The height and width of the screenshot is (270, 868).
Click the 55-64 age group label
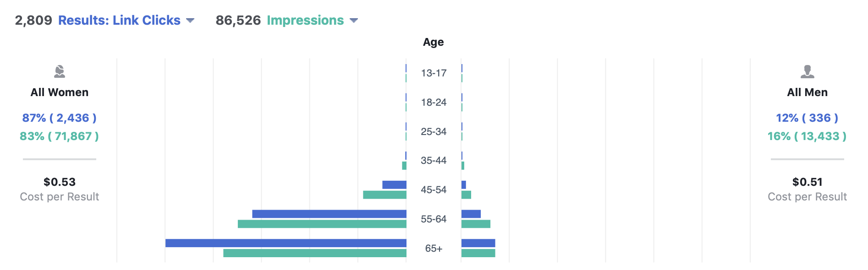pyautogui.click(x=434, y=219)
